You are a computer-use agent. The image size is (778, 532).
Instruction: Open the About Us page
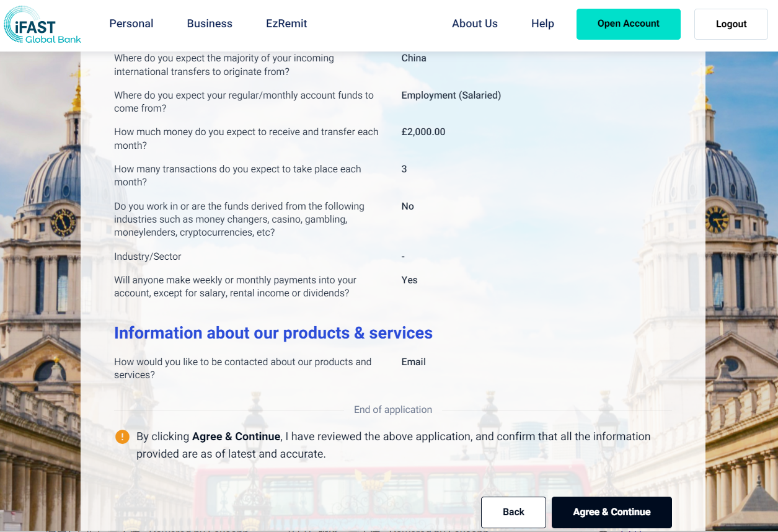tap(474, 24)
